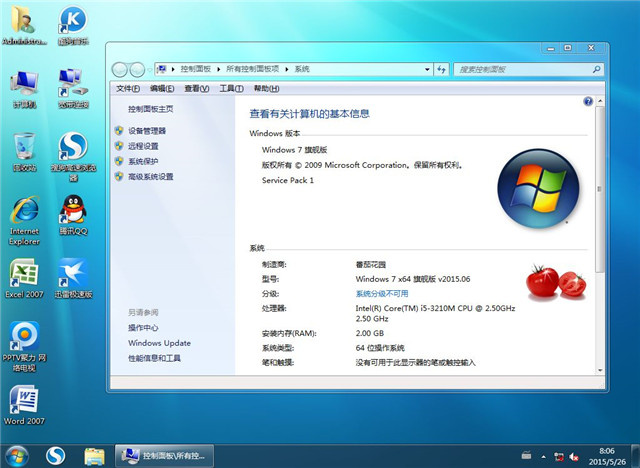Open 设备管理器 (Device Manager)

coord(147,131)
